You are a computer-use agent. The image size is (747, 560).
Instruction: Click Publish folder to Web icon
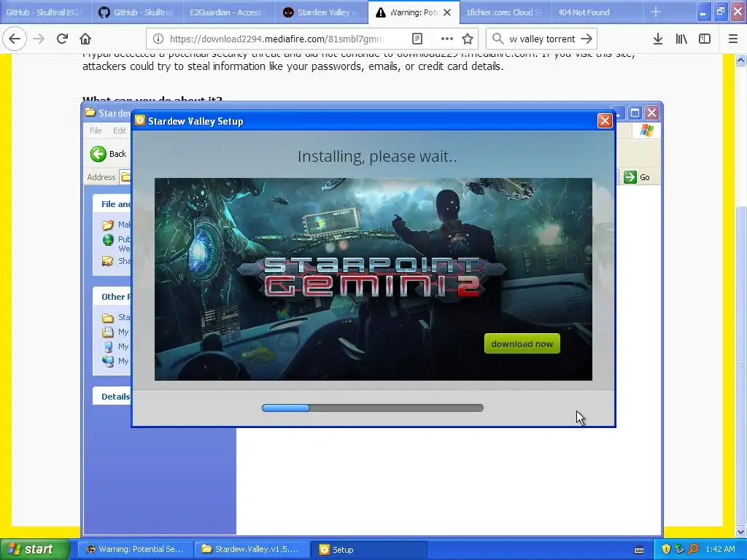108,239
